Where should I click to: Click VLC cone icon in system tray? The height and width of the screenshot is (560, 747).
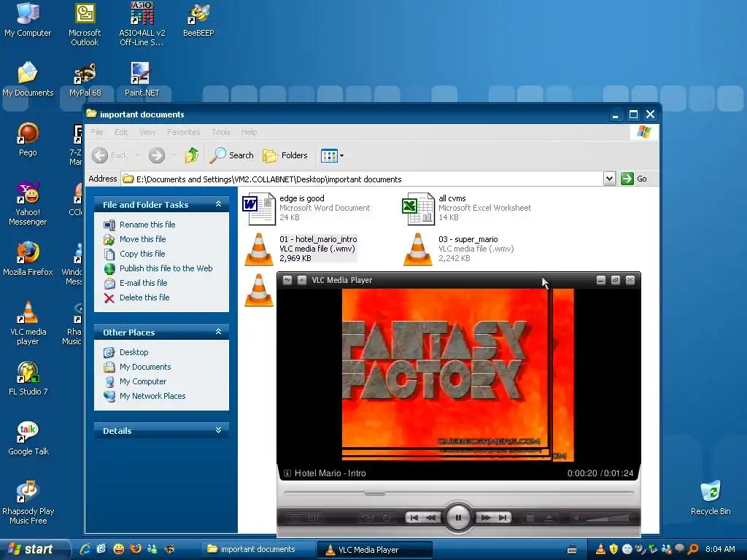[x=601, y=549]
